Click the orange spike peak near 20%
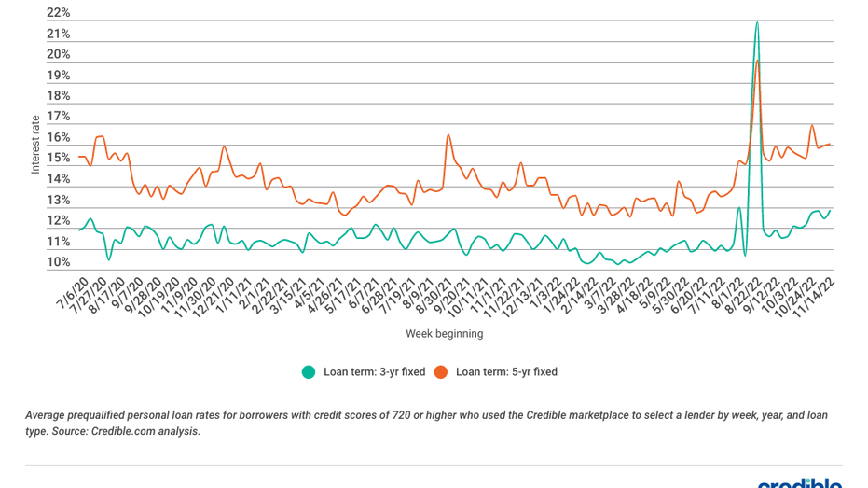 click(x=757, y=60)
